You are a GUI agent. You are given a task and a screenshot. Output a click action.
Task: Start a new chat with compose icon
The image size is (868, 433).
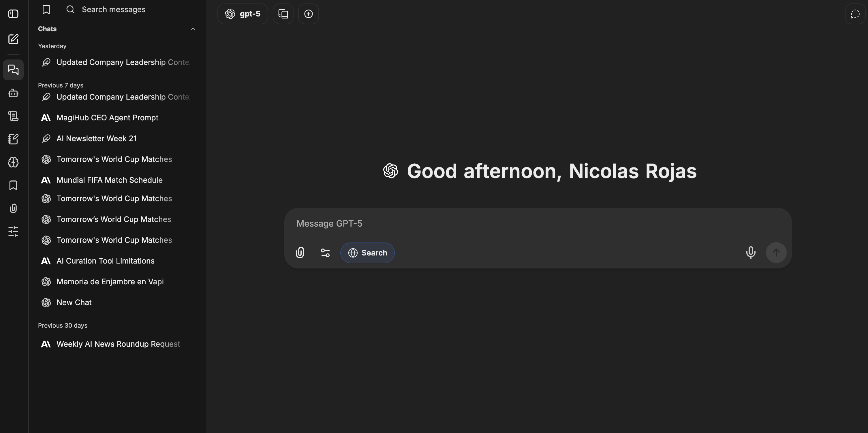[x=13, y=39]
